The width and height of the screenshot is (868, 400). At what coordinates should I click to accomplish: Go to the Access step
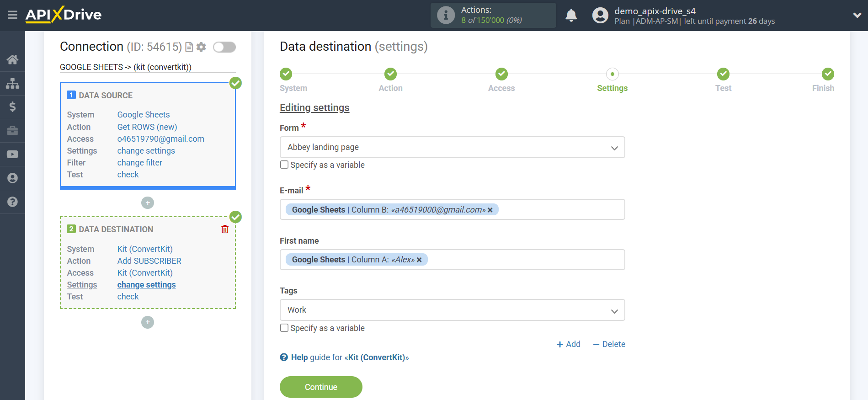pos(501,74)
